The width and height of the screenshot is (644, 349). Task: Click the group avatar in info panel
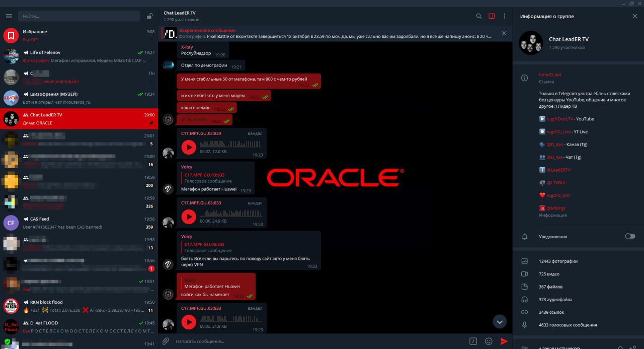531,43
